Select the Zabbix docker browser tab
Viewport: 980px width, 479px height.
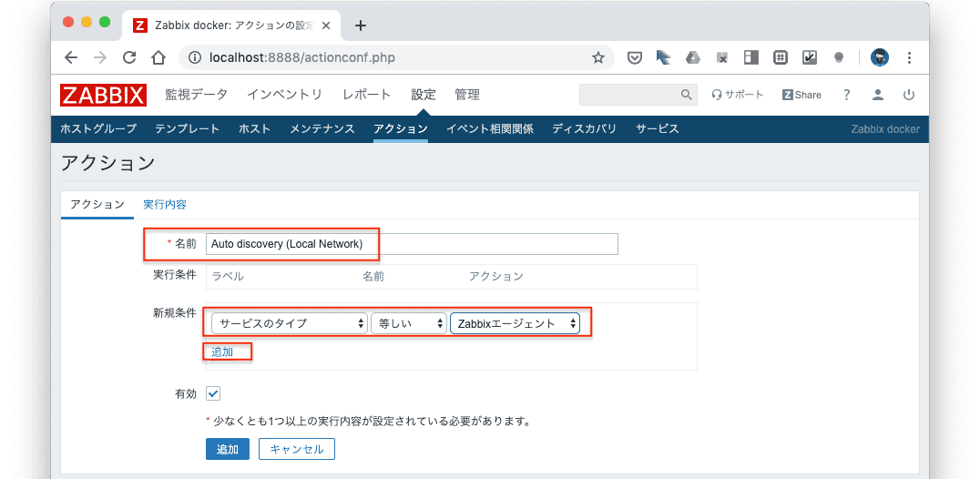pyautogui.click(x=230, y=25)
